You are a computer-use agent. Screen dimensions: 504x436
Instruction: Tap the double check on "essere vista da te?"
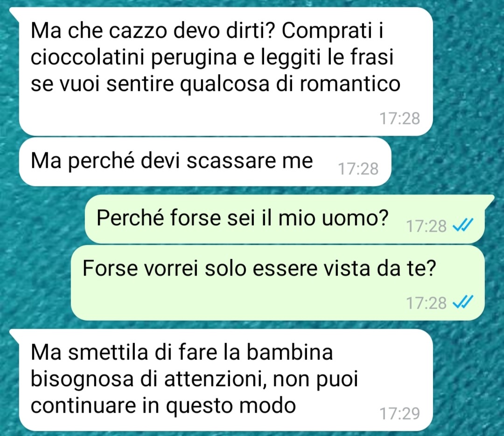[462, 302]
